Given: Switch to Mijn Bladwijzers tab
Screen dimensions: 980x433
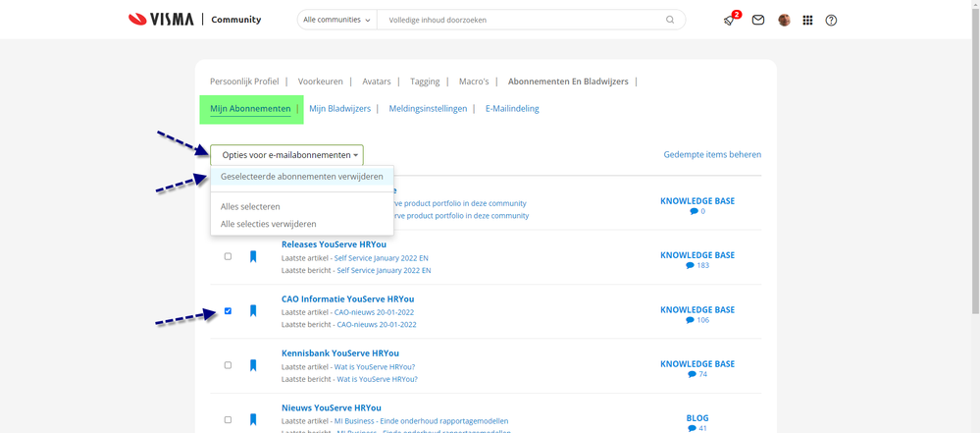Looking at the screenshot, I should (340, 109).
